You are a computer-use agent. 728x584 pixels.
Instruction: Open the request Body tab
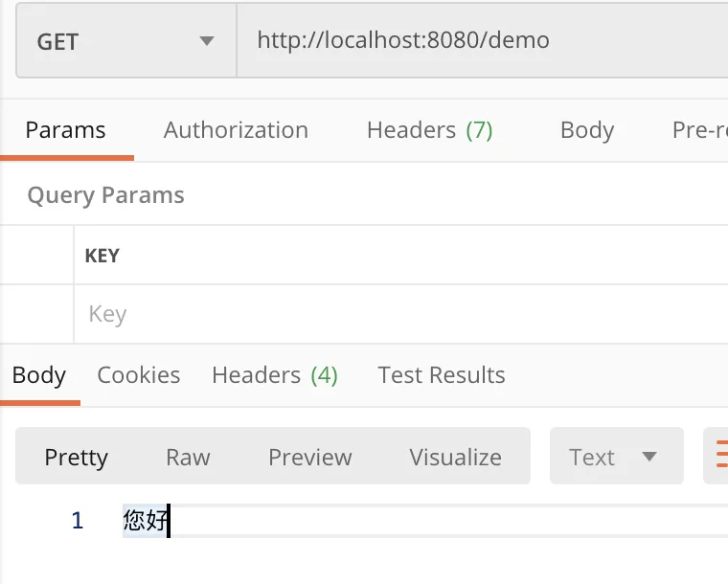(x=586, y=130)
